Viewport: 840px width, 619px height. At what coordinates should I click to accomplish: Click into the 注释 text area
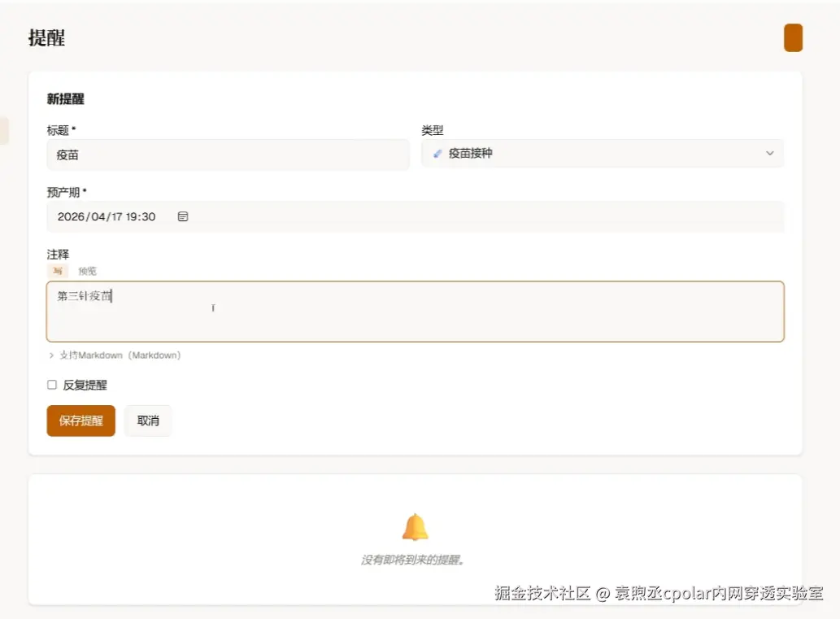point(416,312)
